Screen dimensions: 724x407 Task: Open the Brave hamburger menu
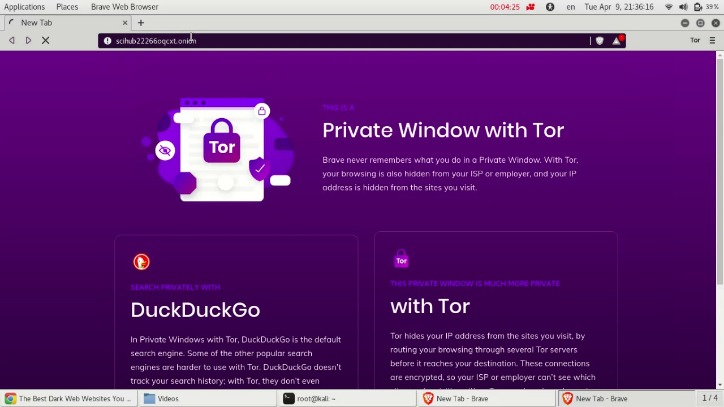point(712,41)
